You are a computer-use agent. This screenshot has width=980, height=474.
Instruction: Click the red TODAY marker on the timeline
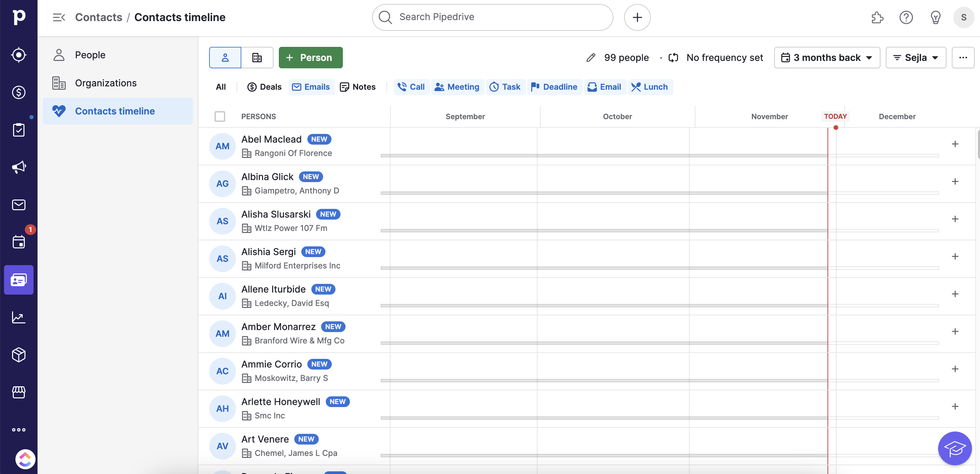coord(836,116)
